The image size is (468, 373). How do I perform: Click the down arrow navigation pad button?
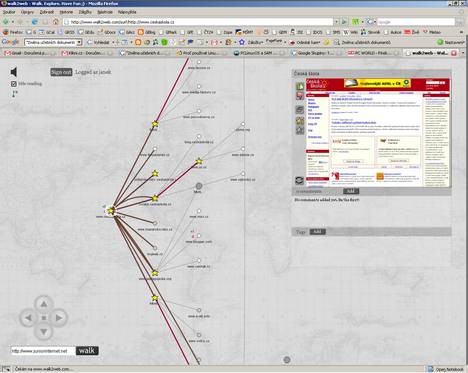pos(44,332)
